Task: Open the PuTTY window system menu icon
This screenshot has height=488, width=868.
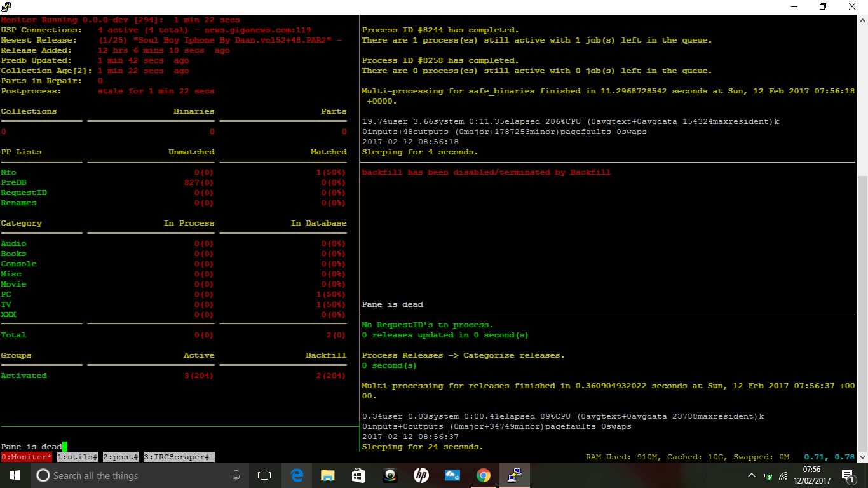Action: (x=6, y=7)
